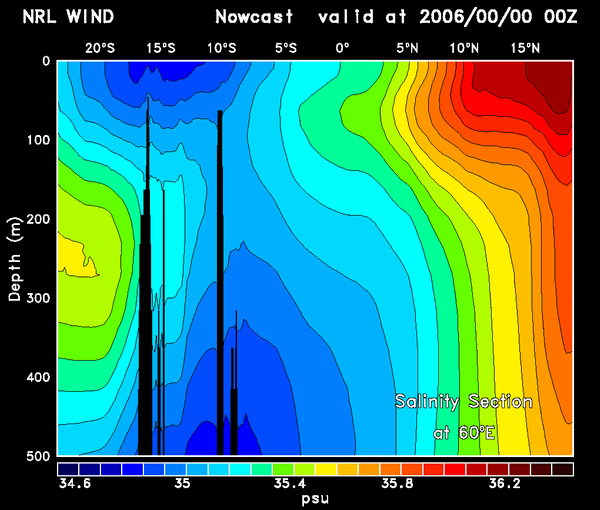Click the "Salinity Section" caption
Image resolution: width=600 pixels, height=510 pixels.
point(464,402)
